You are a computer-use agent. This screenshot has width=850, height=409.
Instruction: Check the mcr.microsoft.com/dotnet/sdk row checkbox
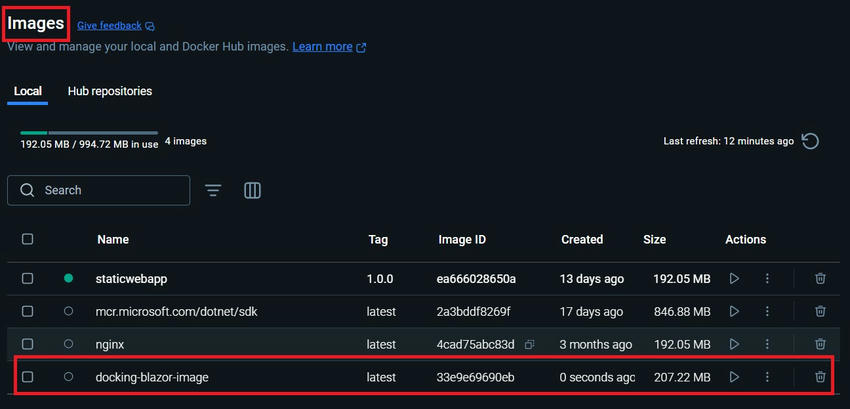(x=28, y=311)
